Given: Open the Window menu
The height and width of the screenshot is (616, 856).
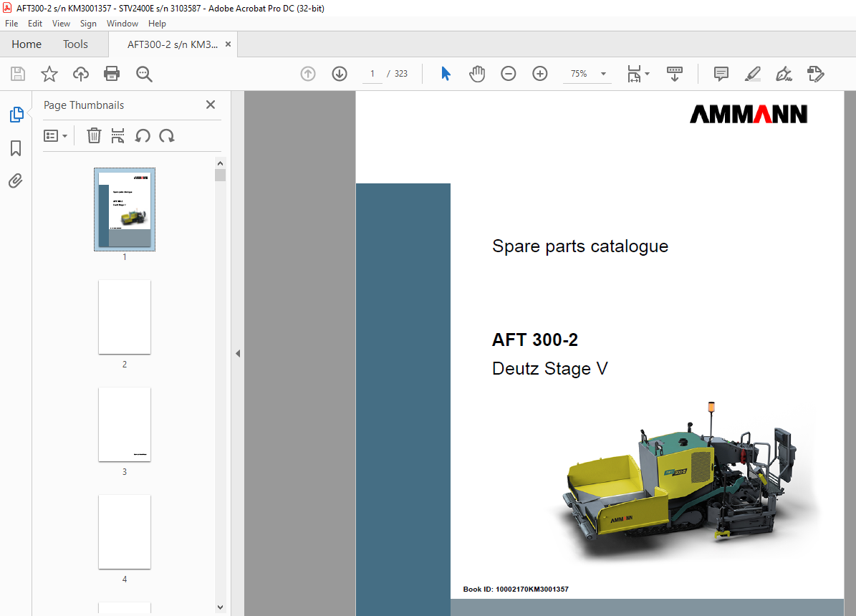Looking at the screenshot, I should click(x=122, y=24).
